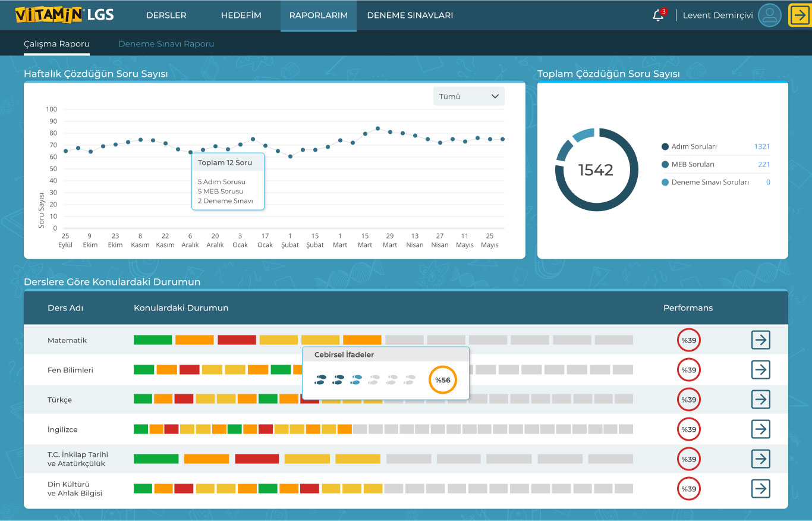Viewport: 812px width, 521px height.
Task: Click the Vitamin LGS logo
Action: tap(64, 15)
